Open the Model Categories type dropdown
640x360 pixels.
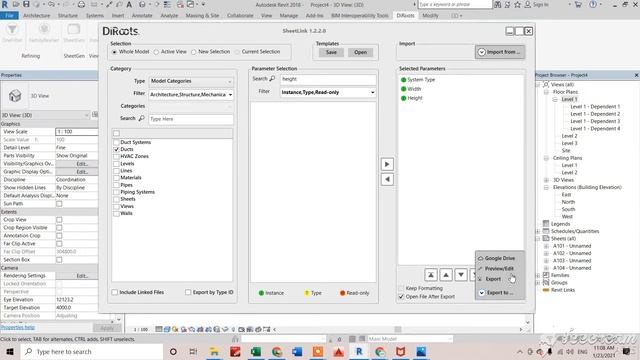click(191, 81)
